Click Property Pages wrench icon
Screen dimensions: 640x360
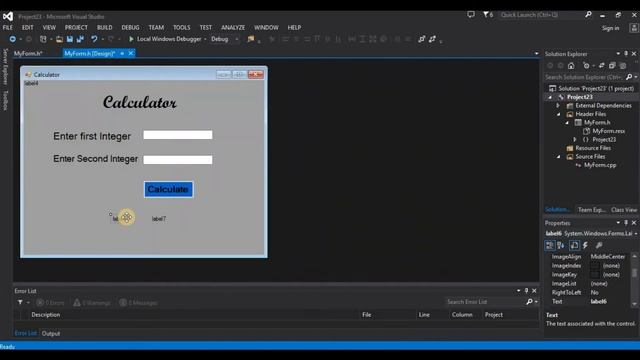[599, 245]
